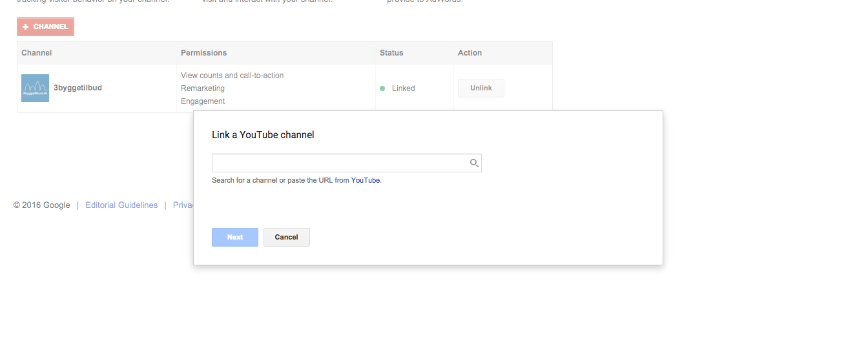Select the Engagement permission text

coord(203,101)
